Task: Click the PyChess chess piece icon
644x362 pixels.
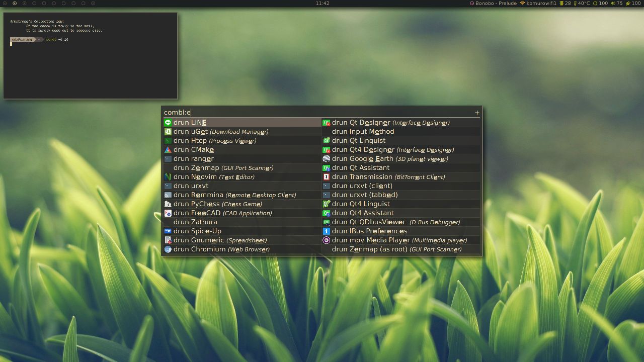Action: pos(168,204)
